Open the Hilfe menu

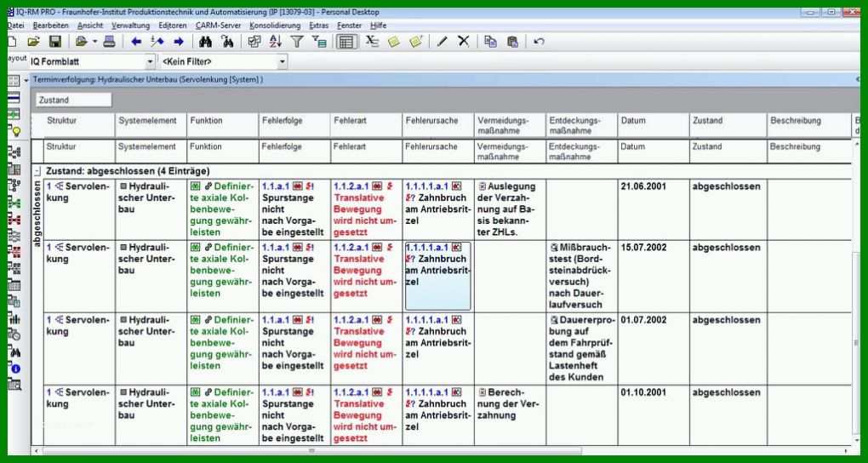point(379,26)
